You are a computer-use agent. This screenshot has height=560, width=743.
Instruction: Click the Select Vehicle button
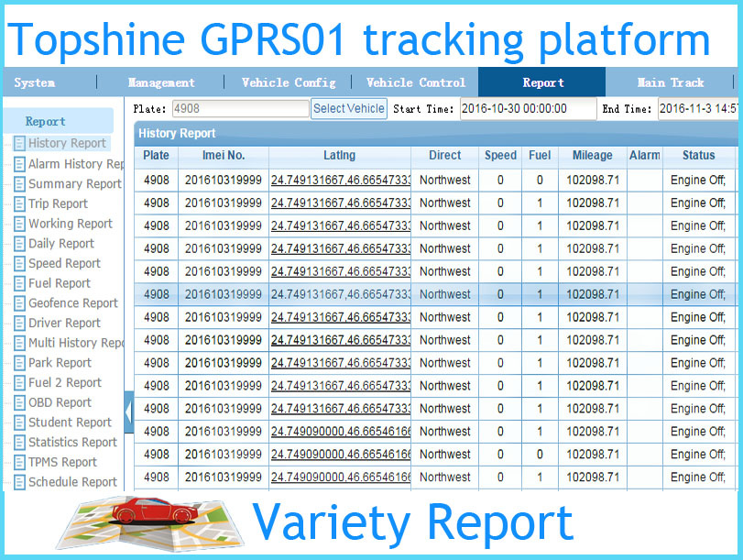(349, 108)
